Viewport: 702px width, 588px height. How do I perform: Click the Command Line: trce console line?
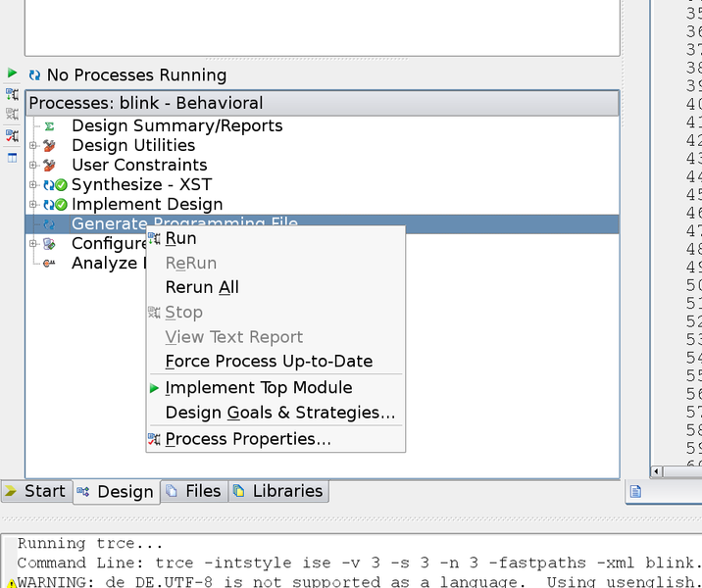click(x=358, y=563)
